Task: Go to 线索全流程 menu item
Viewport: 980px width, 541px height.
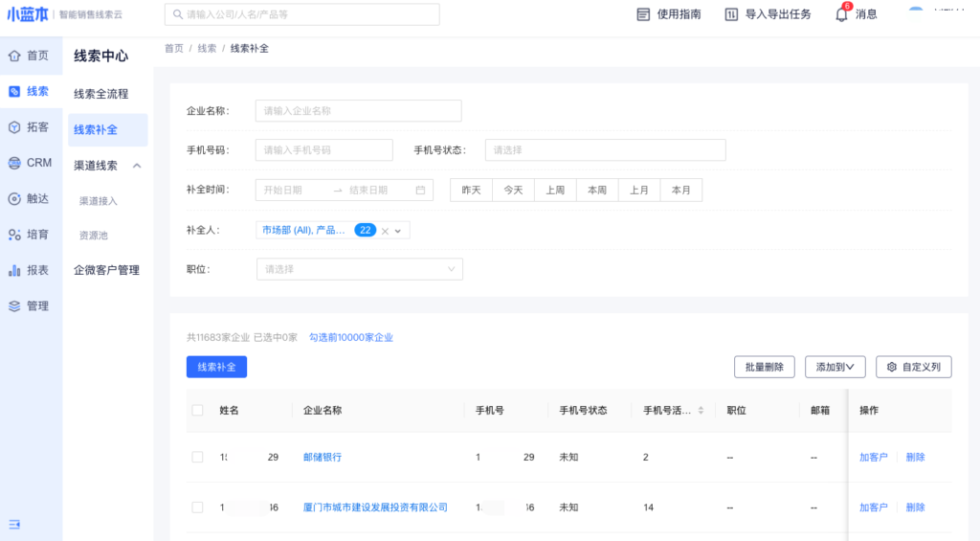Action: click(100, 94)
